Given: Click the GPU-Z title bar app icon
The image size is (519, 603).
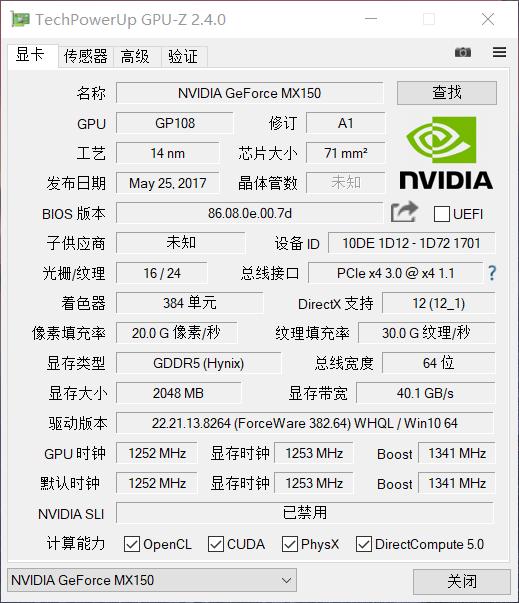Looking at the screenshot, I should point(20,19).
